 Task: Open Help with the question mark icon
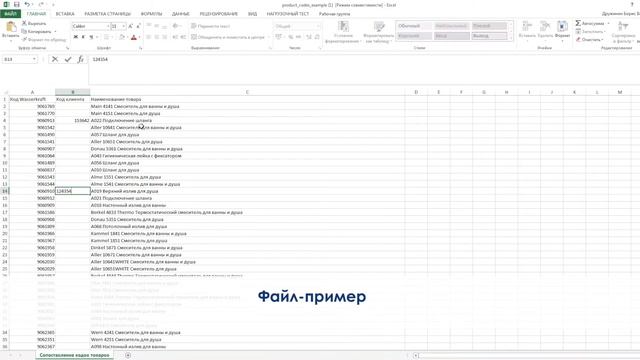tap(632, 4)
